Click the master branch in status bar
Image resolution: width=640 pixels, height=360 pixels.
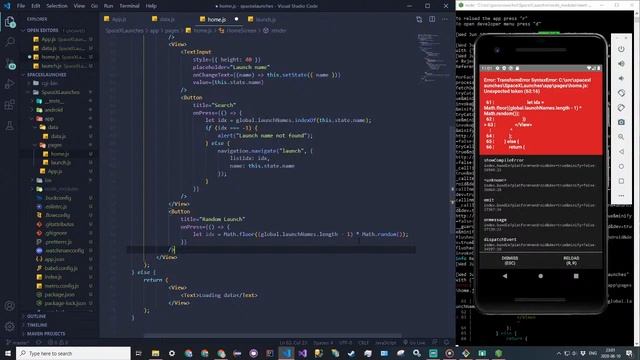coord(18,343)
